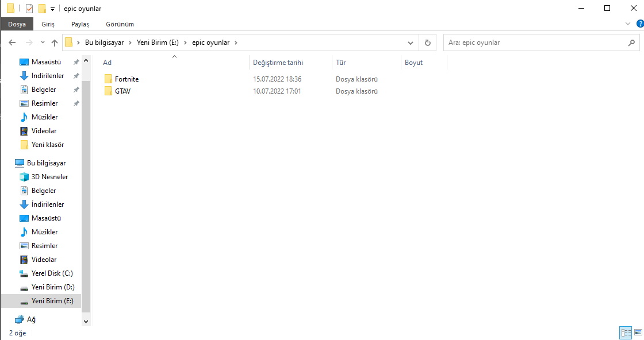Viewport: 644px width, 340px height.
Task: Go forward with the right arrow
Action: [x=29, y=42]
